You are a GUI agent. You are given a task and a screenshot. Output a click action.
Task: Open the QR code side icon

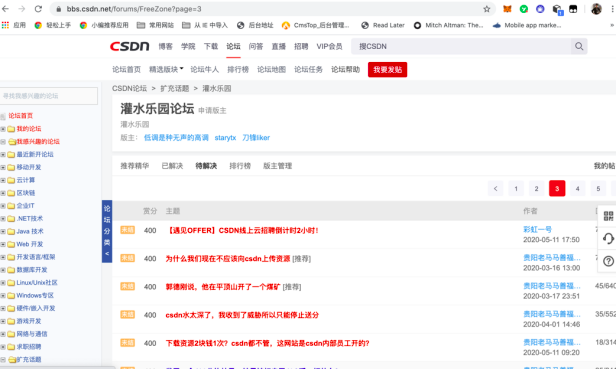click(x=608, y=216)
